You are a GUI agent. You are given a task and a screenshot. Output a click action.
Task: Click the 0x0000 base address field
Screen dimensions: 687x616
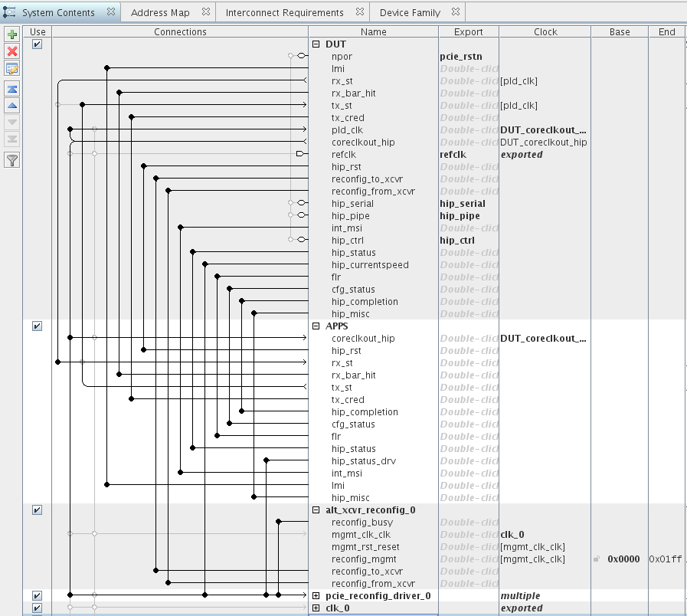point(623,559)
